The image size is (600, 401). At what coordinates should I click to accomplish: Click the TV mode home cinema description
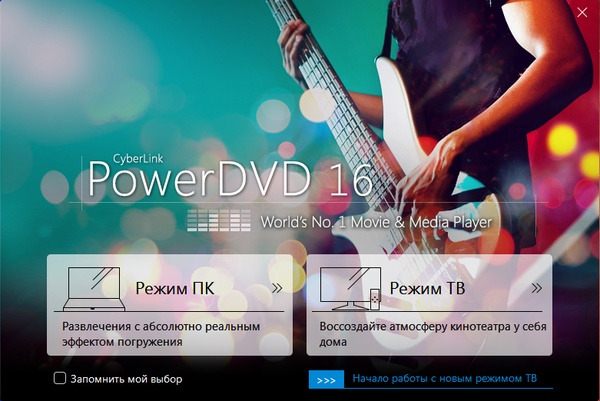[x=420, y=334]
